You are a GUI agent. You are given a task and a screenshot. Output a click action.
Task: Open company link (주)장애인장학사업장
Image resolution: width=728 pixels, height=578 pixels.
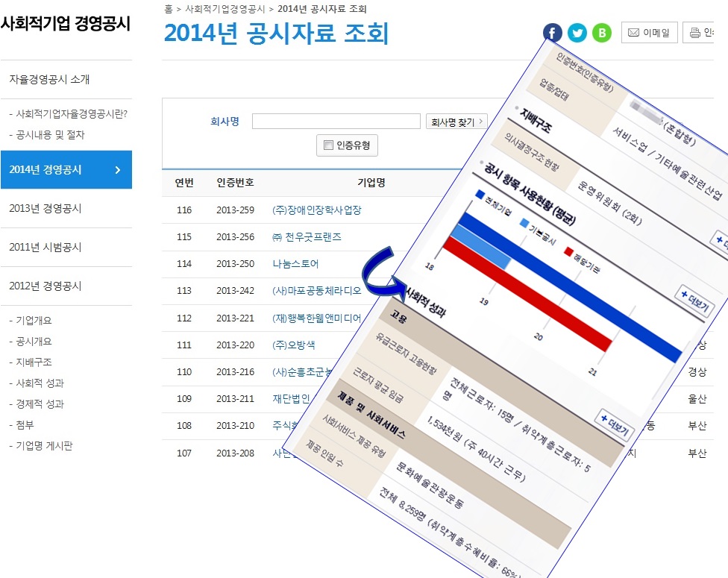(317, 210)
